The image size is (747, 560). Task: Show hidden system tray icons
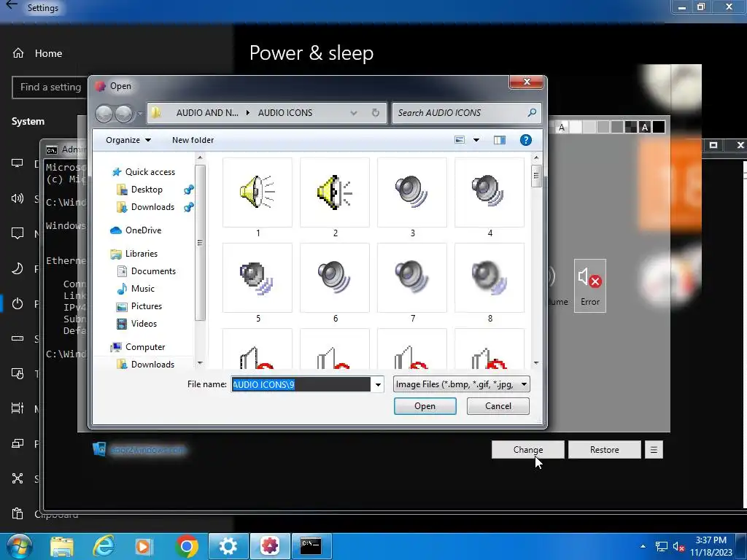pos(643,546)
